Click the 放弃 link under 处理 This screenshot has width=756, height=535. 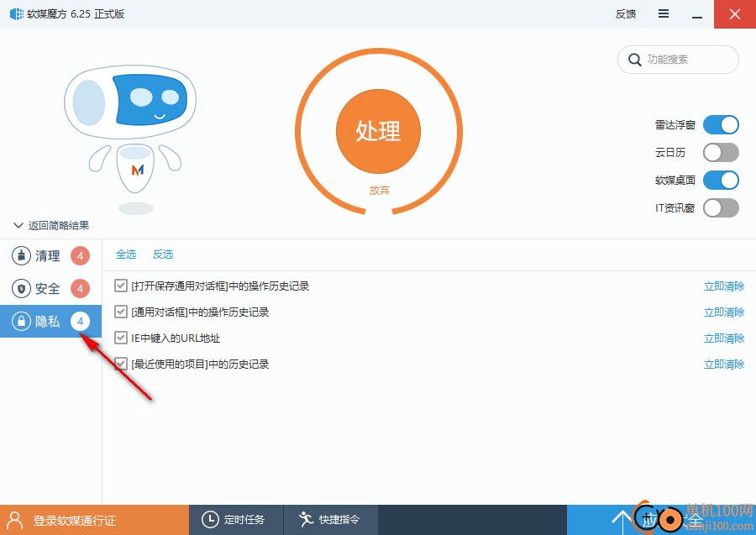(380, 191)
